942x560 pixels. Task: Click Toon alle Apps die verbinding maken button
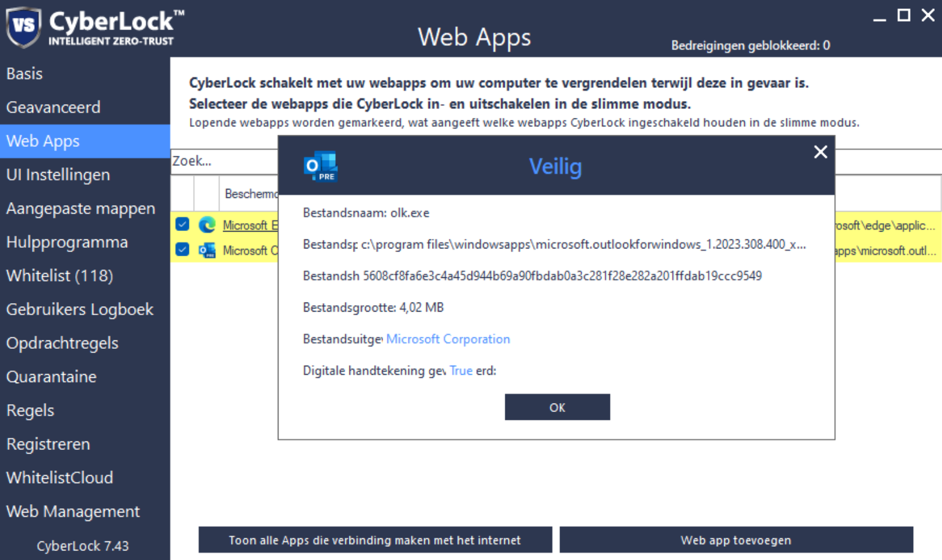coord(375,540)
